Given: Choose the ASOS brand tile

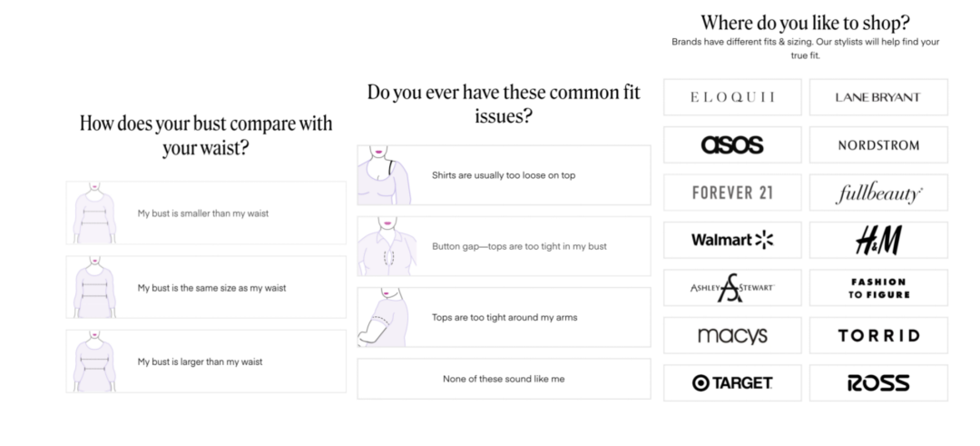Looking at the screenshot, I should click(x=732, y=145).
